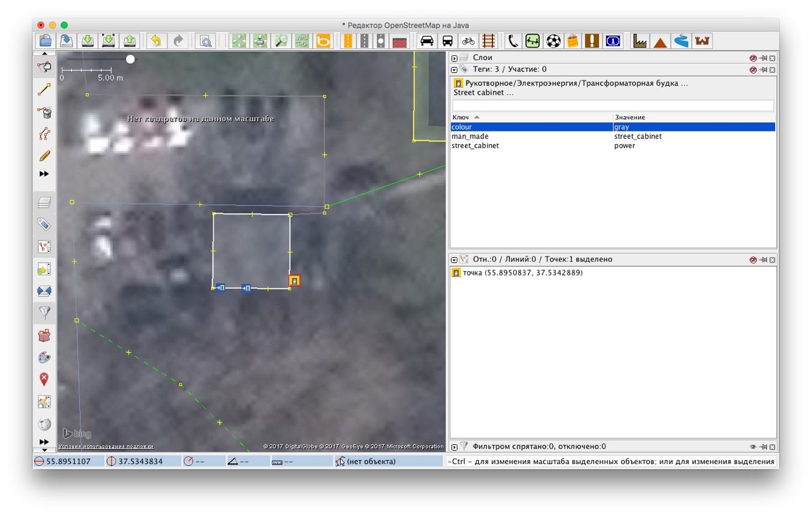Viewport: 812px width, 516px height.
Task: Sort tags by the Значение column header
Action: (x=695, y=117)
